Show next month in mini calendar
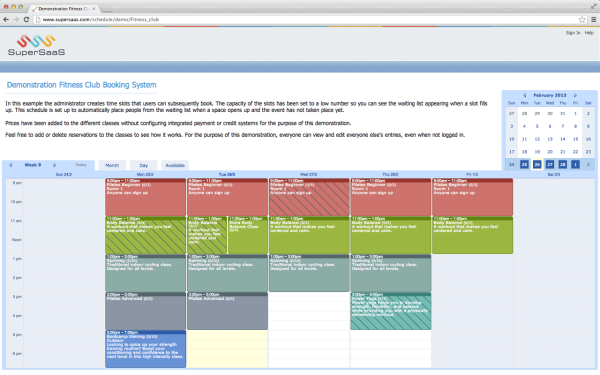Viewport: 600px width, 375px height. click(575, 95)
